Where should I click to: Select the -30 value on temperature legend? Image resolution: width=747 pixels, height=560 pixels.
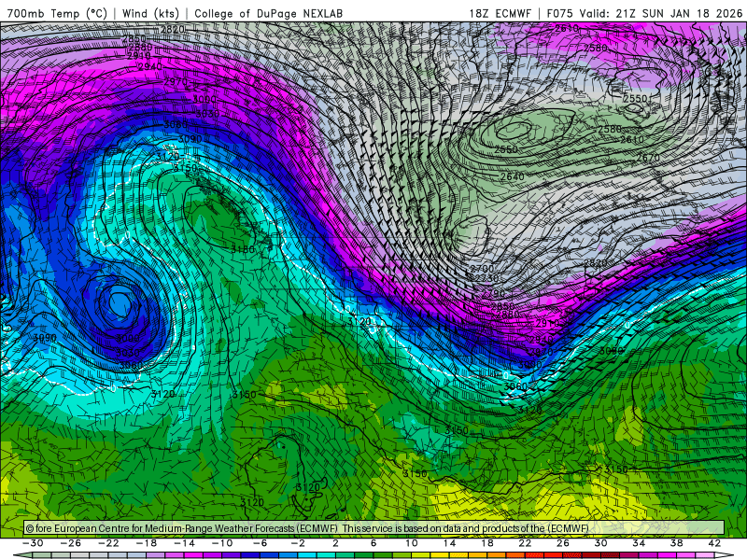[x=33, y=543]
